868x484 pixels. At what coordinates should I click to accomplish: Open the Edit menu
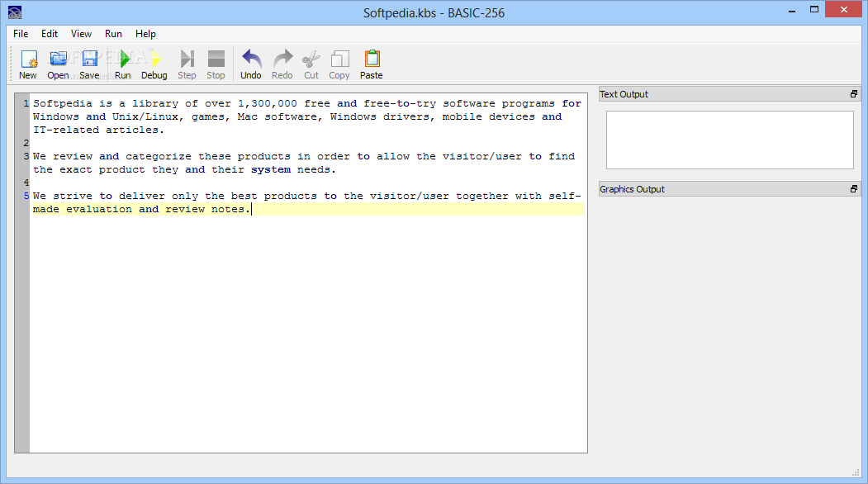(x=50, y=34)
